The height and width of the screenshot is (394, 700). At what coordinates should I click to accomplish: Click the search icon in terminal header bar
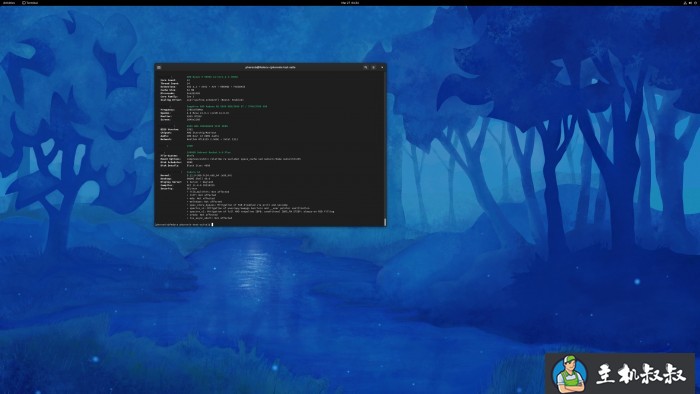365,67
